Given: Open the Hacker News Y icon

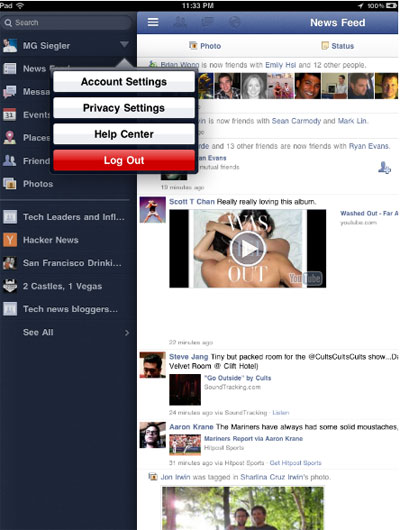Looking at the screenshot, I should pyautogui.click(x=10, y=240).
